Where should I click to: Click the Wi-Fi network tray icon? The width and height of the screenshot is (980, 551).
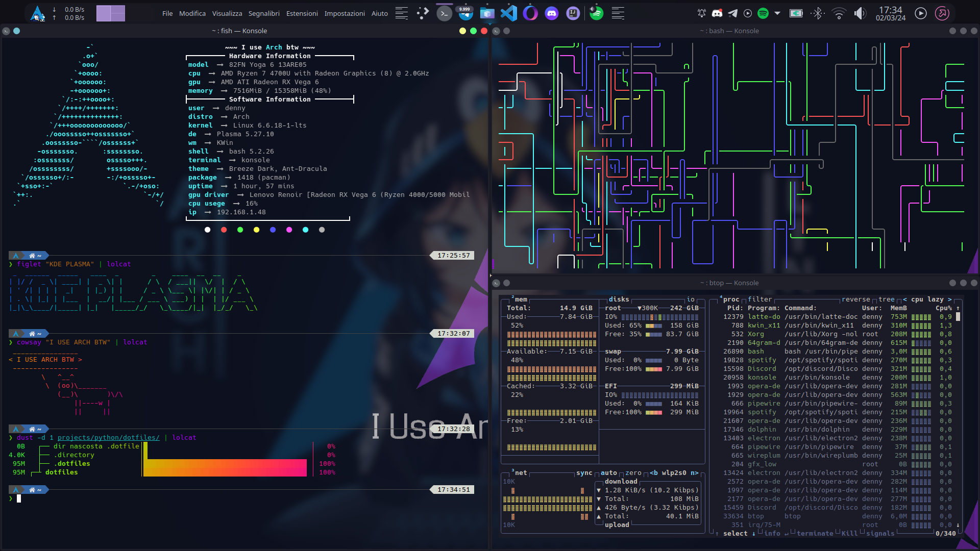(x=839, y=14)
